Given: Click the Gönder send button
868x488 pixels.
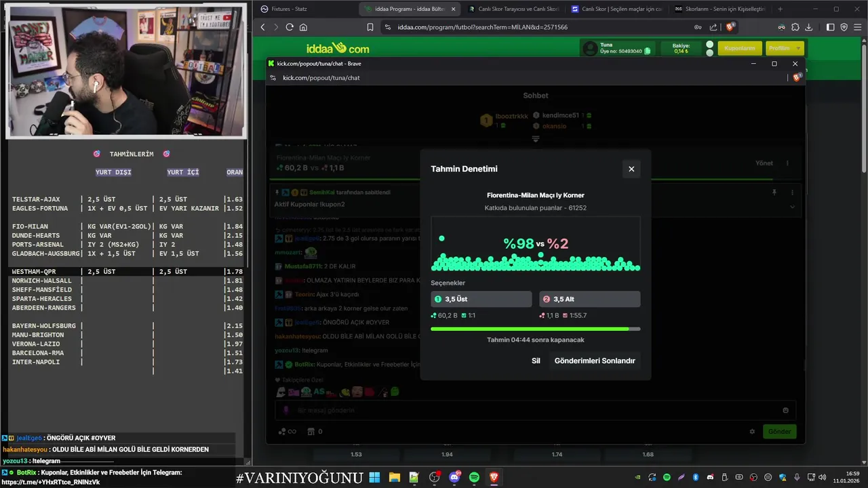Looking at the screenshot, I should click(x=780, y=431).
